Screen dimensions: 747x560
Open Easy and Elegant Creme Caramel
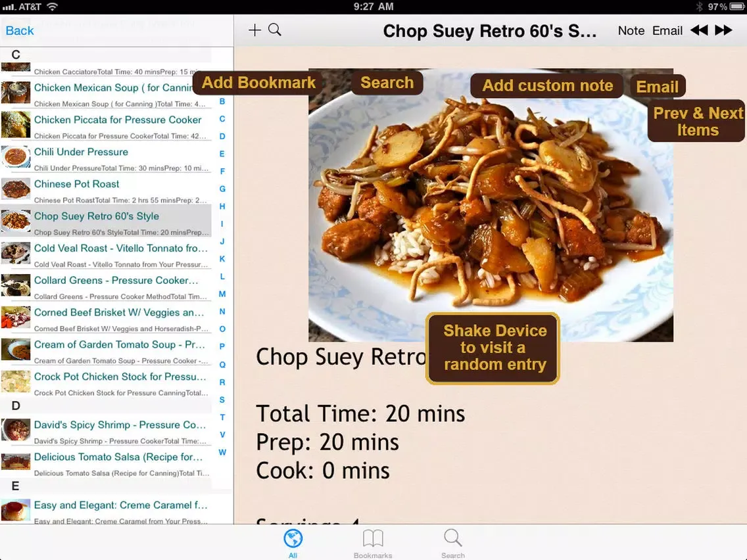pyautogui.click(x=106, y=511)
